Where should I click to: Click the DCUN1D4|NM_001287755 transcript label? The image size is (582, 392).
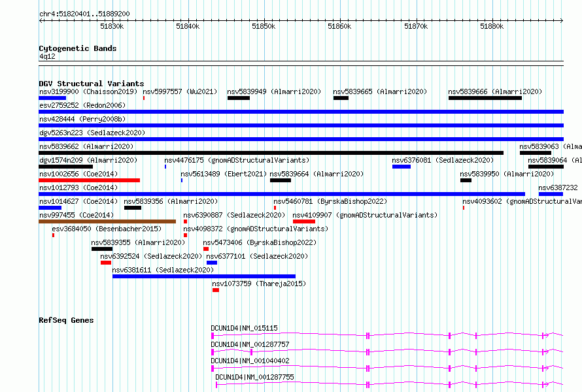(x=254, y=377)
